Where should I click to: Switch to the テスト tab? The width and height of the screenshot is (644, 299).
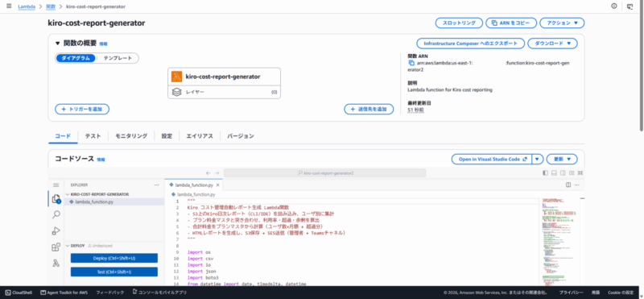(93, 136)
